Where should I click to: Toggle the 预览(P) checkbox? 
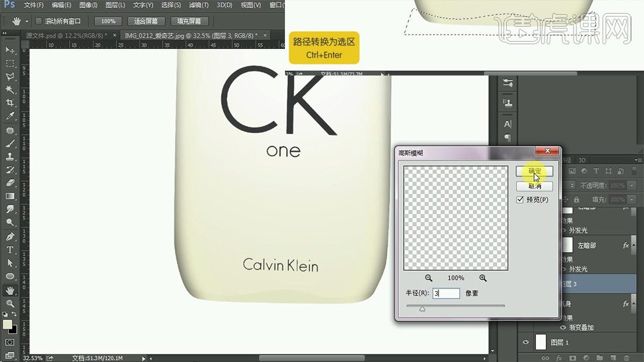(x=520, y=200)
